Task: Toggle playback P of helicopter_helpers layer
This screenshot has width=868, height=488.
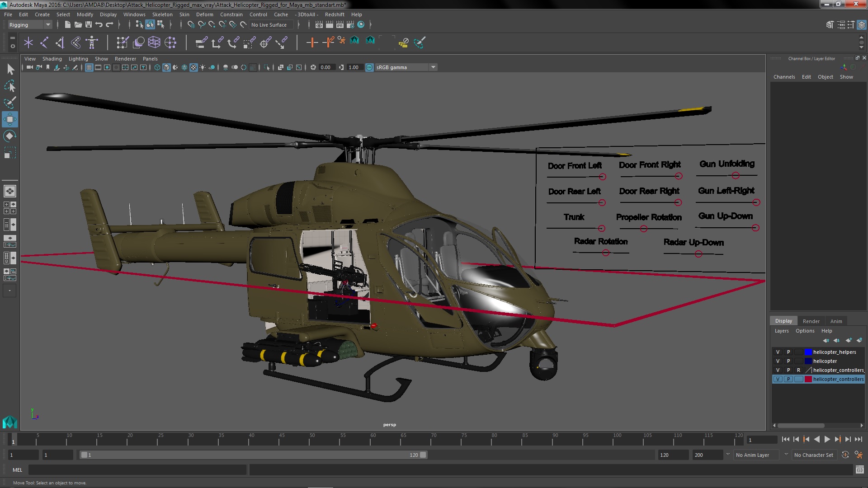Action: tap(788, 352)
